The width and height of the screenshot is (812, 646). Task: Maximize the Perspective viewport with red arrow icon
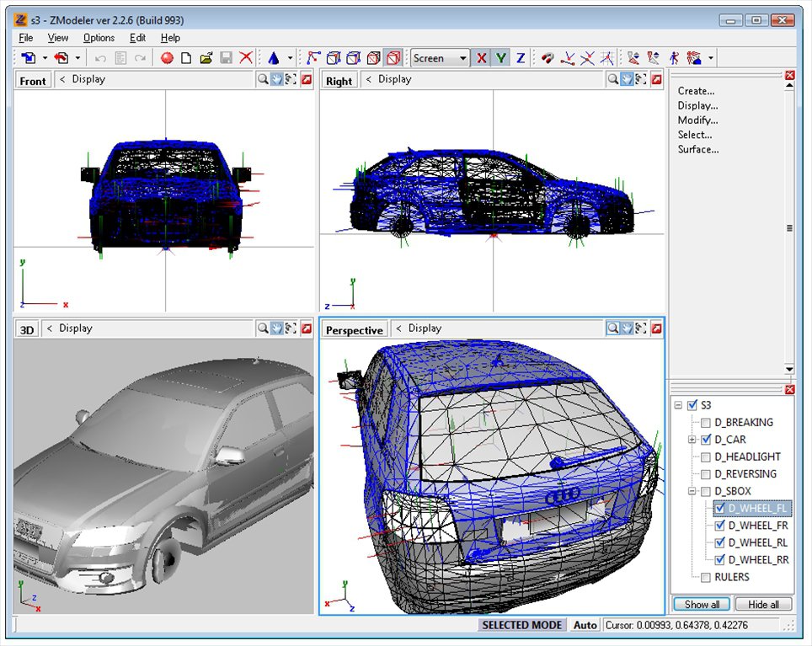[x=656, y=328]
